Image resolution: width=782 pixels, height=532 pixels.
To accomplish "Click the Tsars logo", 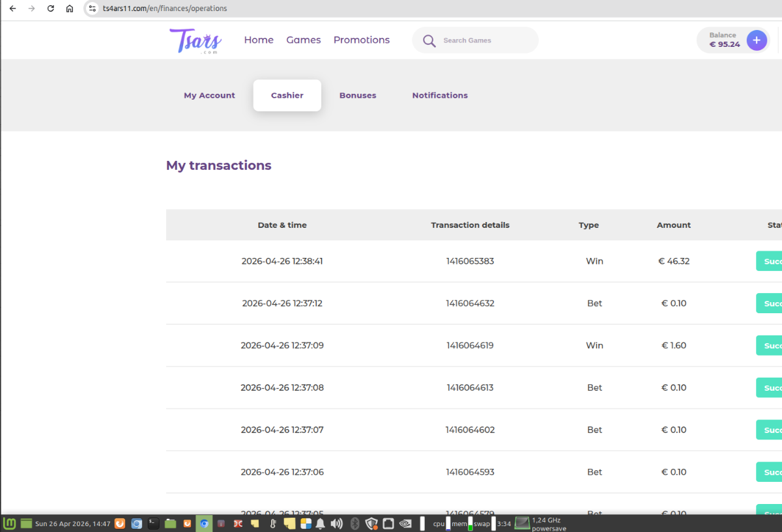I will (x=195, y=40).
